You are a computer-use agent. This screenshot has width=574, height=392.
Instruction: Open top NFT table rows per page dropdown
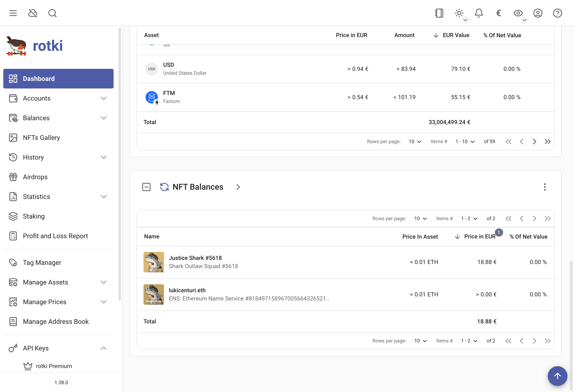point(421,219)
